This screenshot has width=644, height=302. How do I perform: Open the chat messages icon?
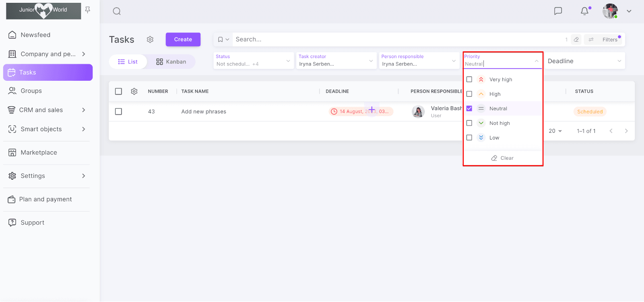(558, 11)
